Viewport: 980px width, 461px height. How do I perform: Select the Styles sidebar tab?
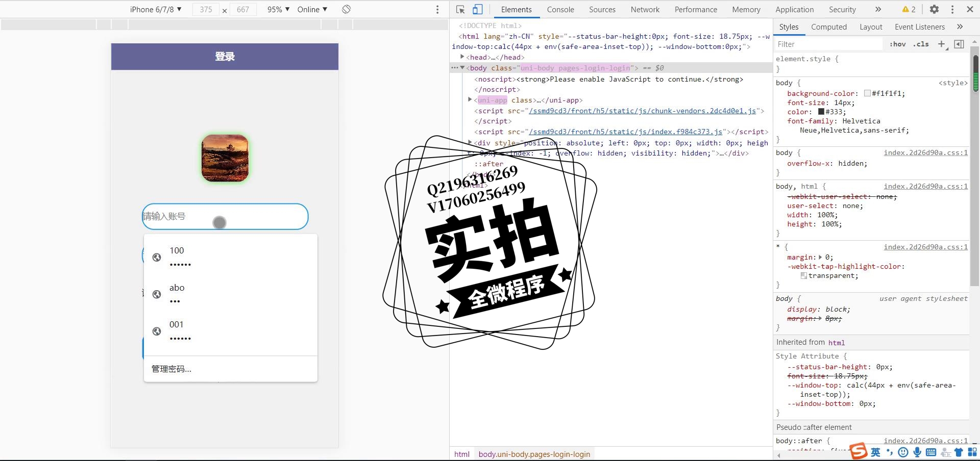coord(789,27)
